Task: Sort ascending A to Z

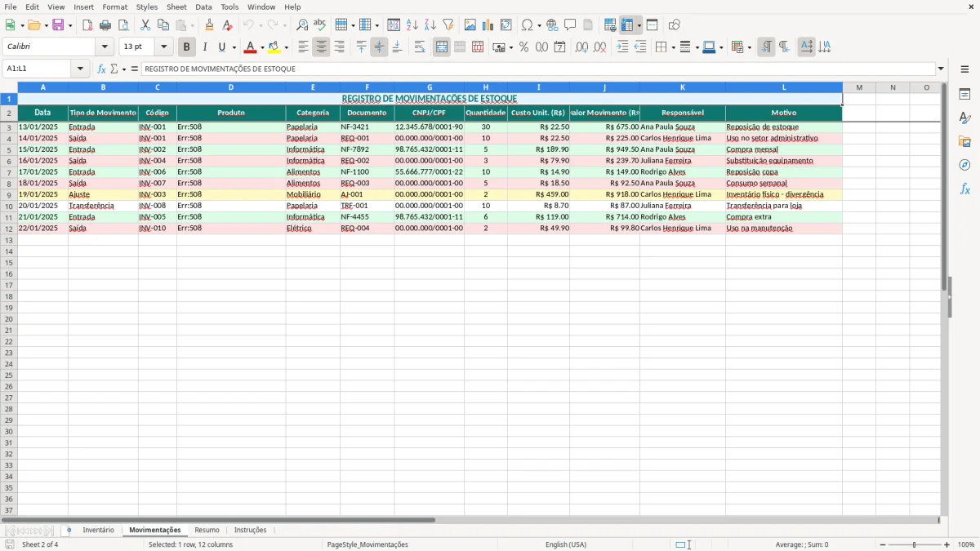Action: click(412, 25)
